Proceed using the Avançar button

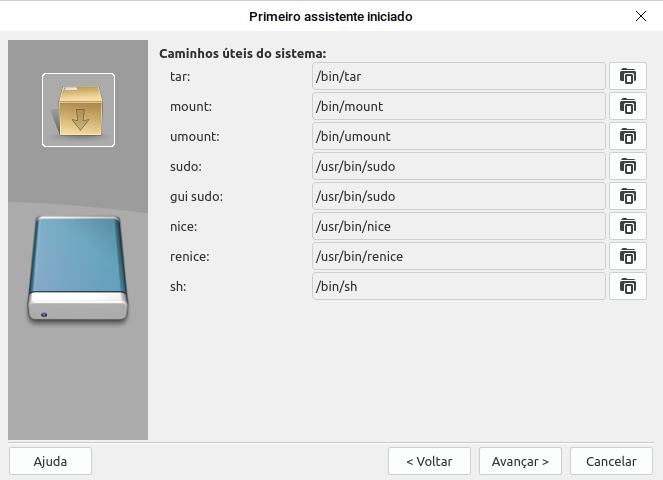tap(520, 461)
